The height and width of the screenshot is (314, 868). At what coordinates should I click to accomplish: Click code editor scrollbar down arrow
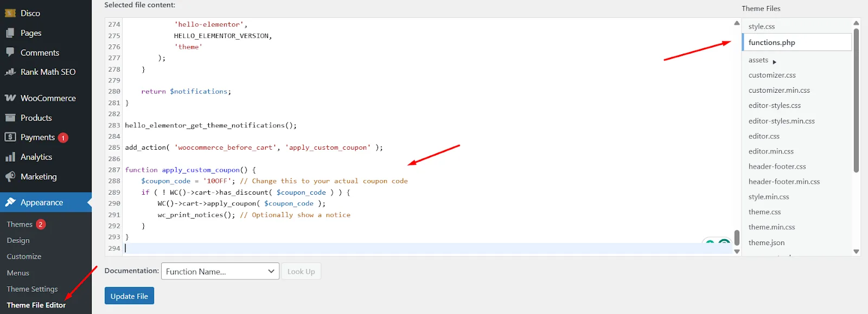point(737,252)
